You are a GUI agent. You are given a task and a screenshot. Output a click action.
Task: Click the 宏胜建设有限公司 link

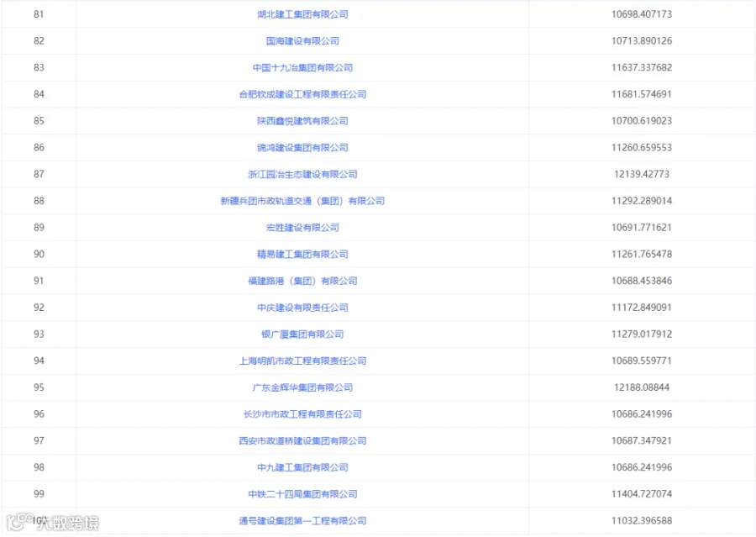(302, 227)
